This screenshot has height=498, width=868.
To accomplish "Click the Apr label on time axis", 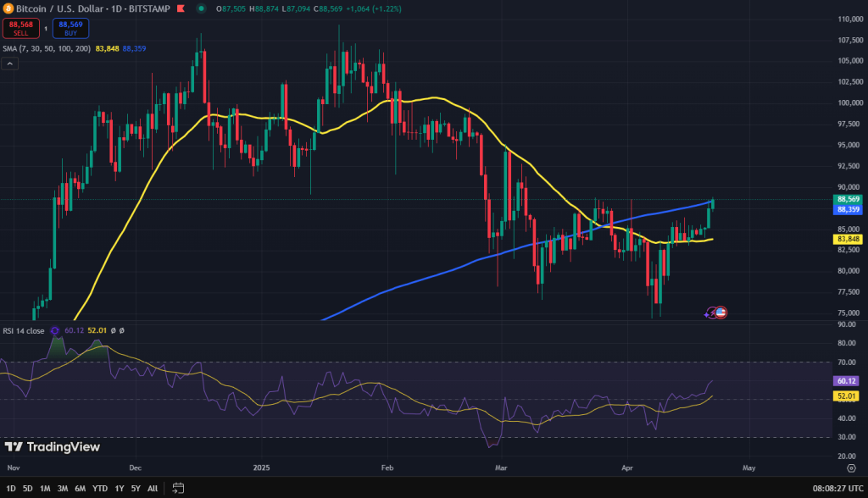I will click(x=627, y=468).
